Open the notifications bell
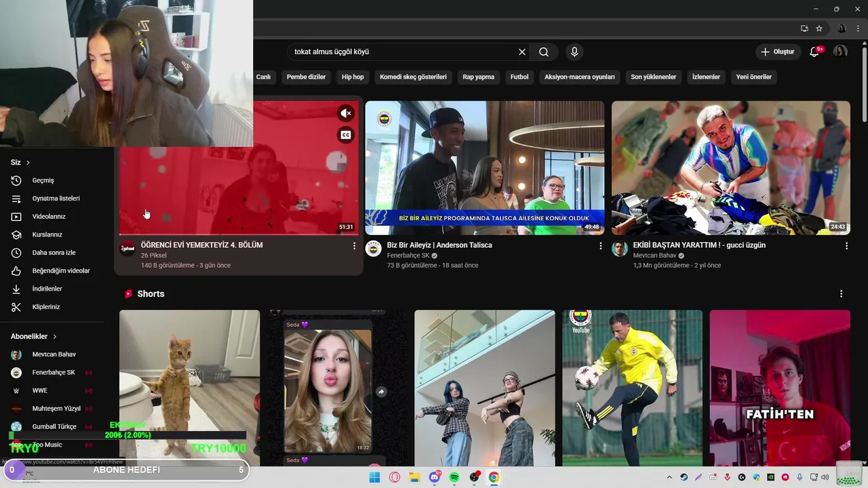The height and width of the screenshot is (488, 868). (x=816, y=52)
